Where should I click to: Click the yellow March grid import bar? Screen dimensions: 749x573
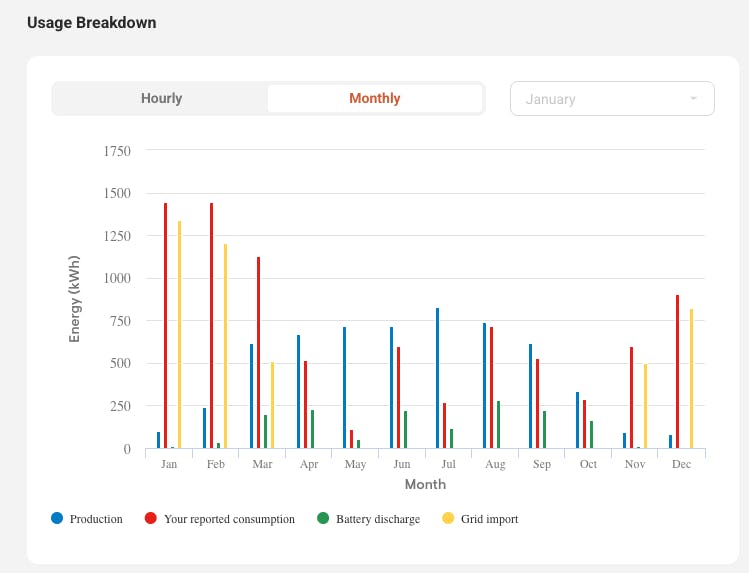272,405
